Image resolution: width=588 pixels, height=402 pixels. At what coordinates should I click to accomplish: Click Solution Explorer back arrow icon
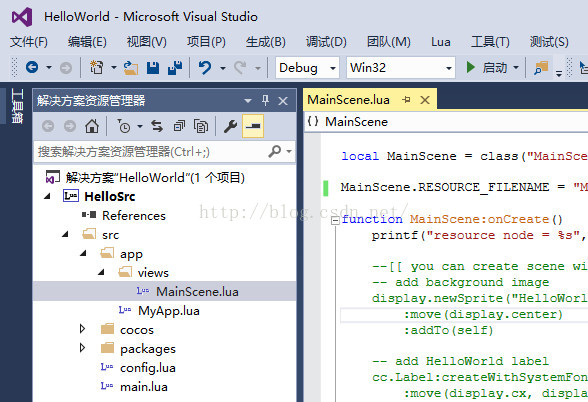(x=48, y=126)
